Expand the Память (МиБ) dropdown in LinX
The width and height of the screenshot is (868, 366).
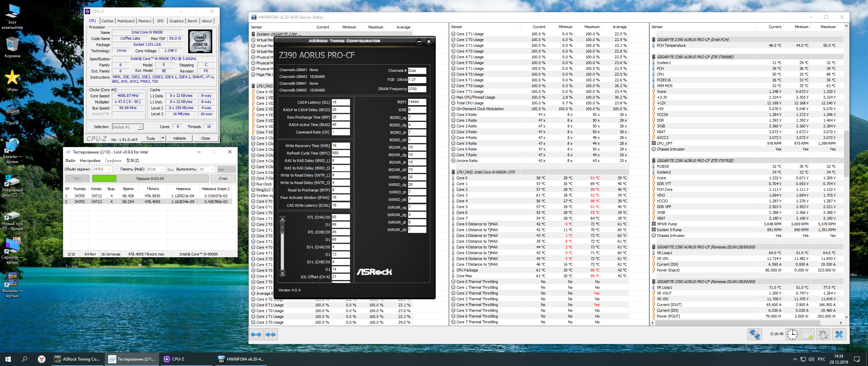pos(162,169)
